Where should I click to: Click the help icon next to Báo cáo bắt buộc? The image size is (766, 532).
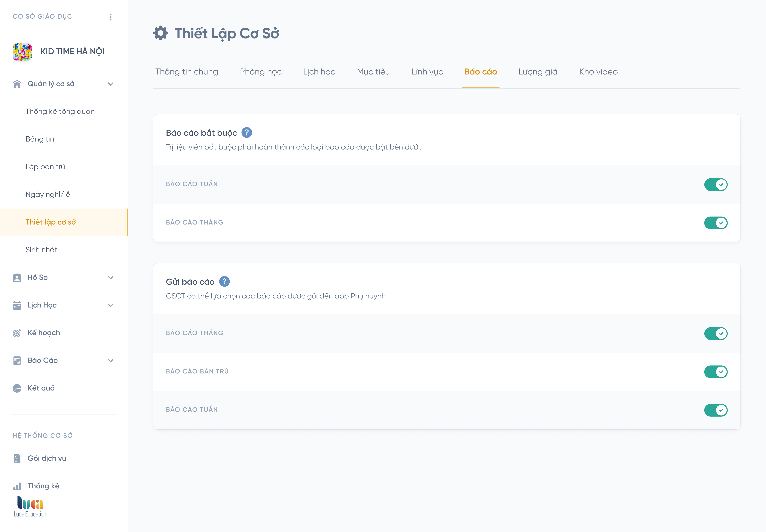tap(247, 133)
